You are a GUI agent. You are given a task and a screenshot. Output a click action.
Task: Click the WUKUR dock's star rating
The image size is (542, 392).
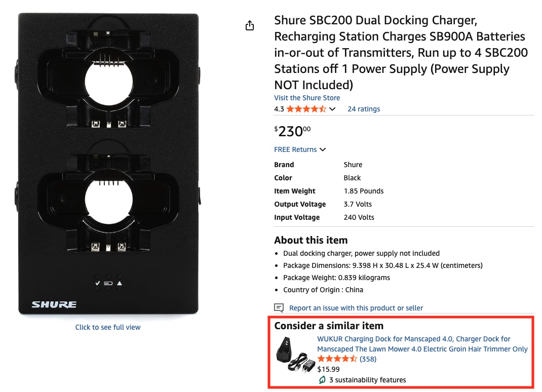pos(337,359)
